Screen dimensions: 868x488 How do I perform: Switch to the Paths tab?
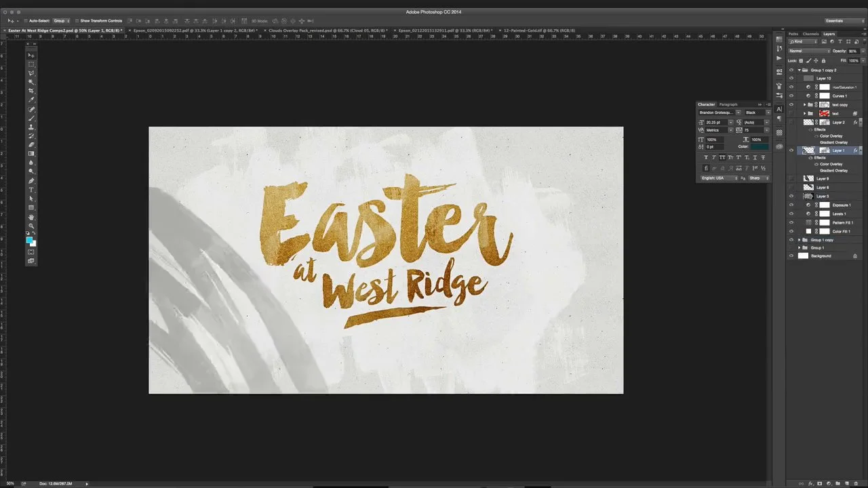793,34
